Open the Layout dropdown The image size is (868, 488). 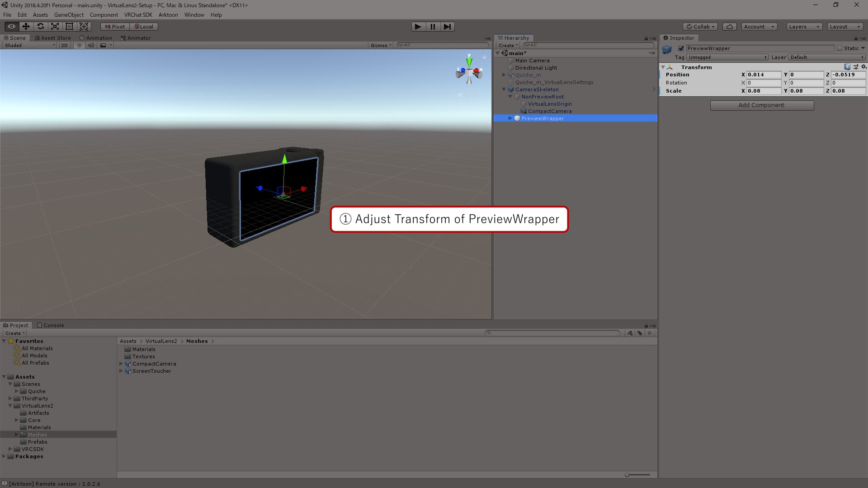pyautogui.click(x=845, y=27)
